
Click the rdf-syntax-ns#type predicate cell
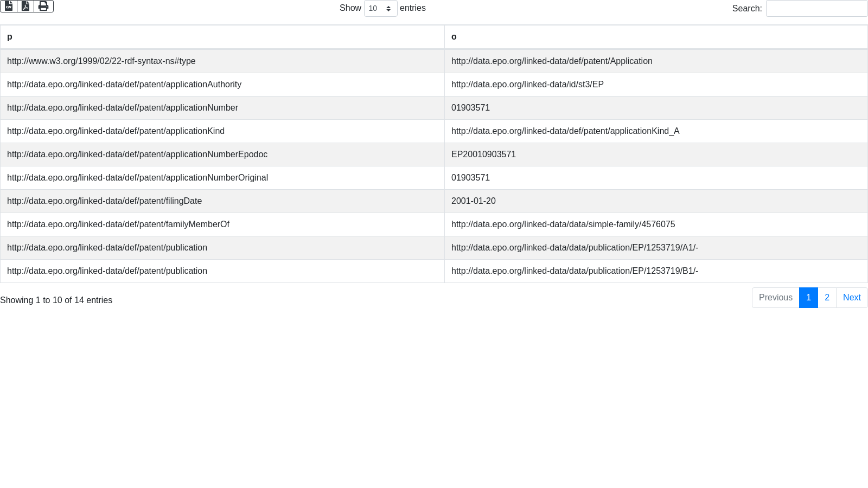pyautogui.click(x=101, y=61)
